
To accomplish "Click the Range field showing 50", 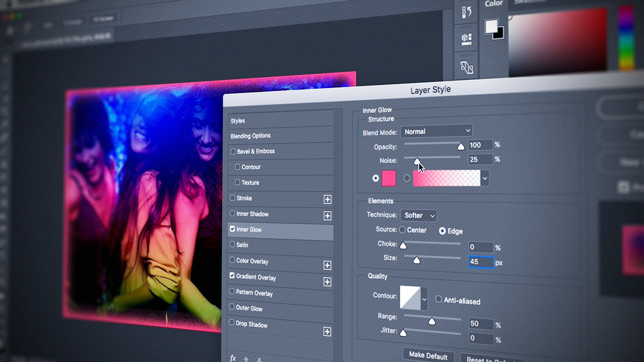I will [481, 324].
